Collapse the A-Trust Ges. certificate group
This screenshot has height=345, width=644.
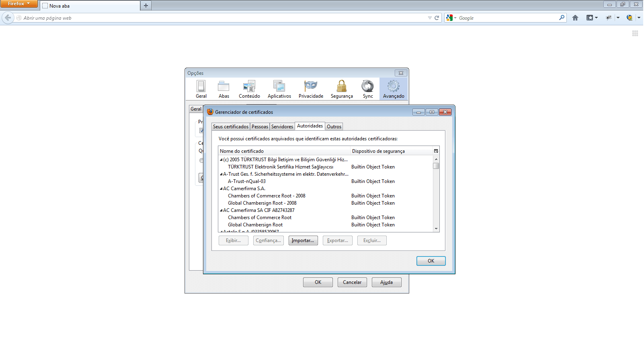pyautogui.click(x=221, y=174)
